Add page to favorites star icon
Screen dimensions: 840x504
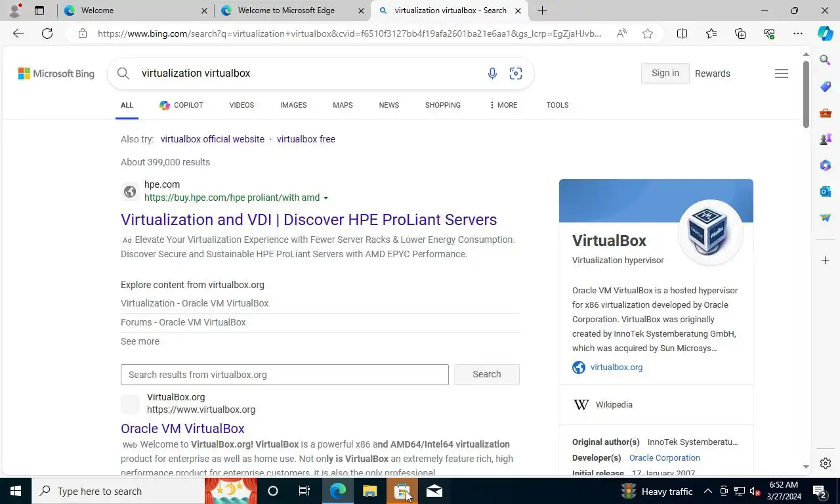[x=648, y=33]
